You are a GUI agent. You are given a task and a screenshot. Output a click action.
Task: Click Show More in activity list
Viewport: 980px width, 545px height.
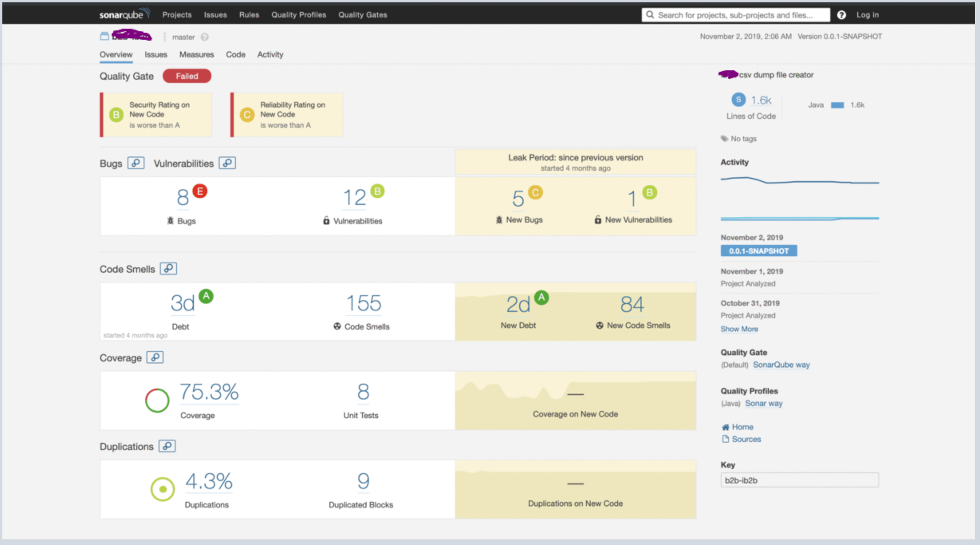tap(739, 329)
